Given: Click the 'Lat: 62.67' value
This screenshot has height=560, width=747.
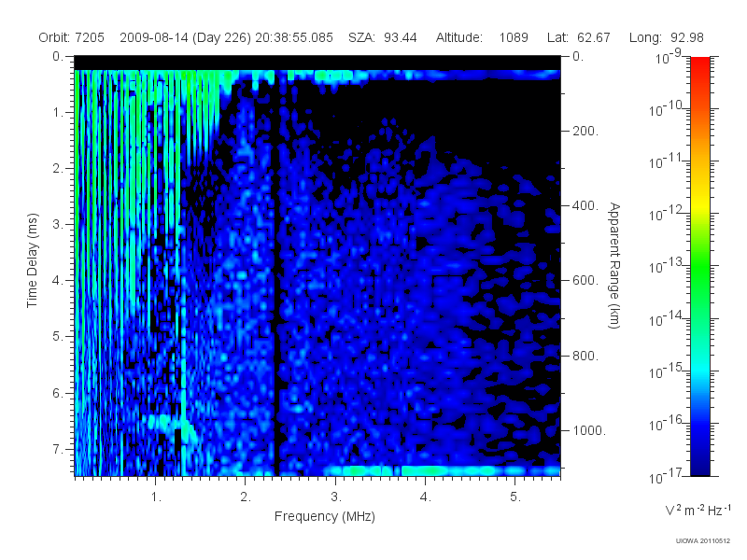Looking at the screenshot, I should click(578, 37).
